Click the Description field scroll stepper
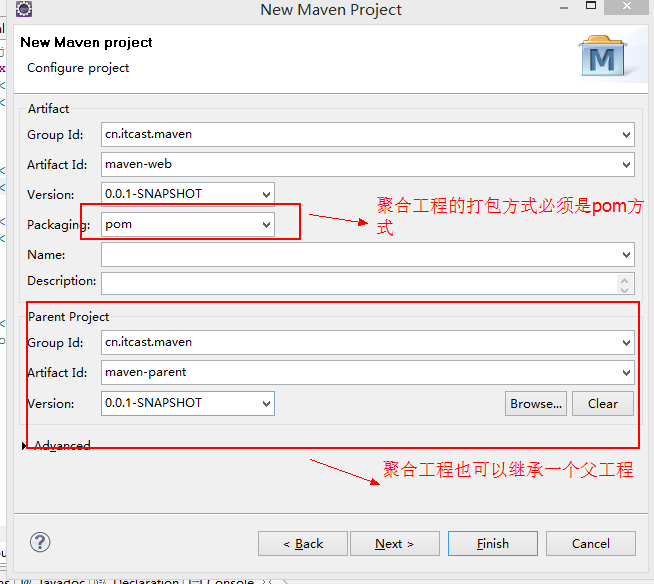 click(626, 283)
